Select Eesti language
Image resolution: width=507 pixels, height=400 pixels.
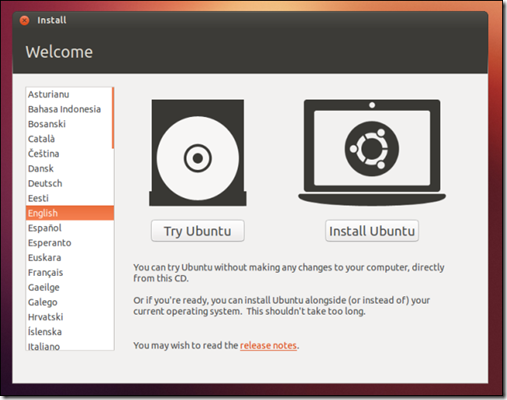pos(69,198)
